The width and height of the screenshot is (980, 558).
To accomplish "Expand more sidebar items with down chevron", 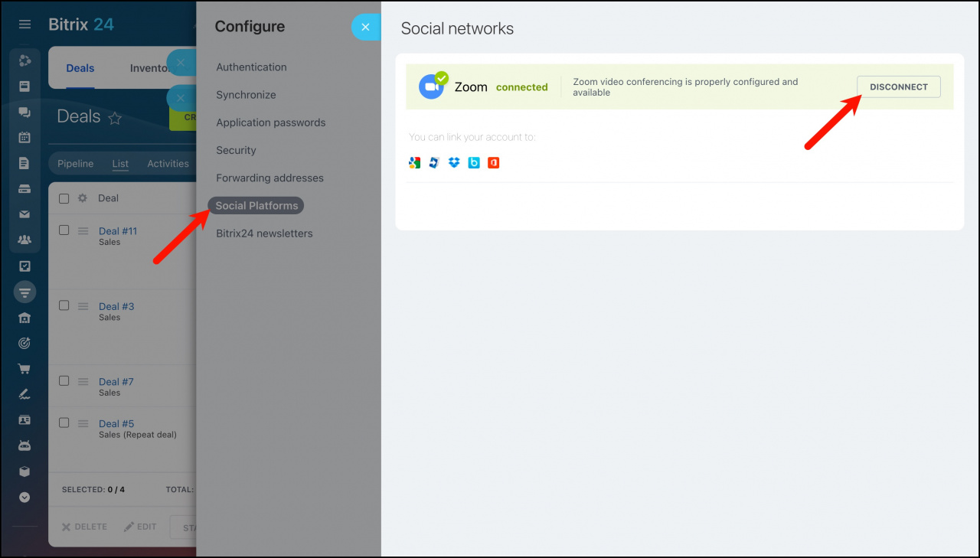I will coord(24,498).
